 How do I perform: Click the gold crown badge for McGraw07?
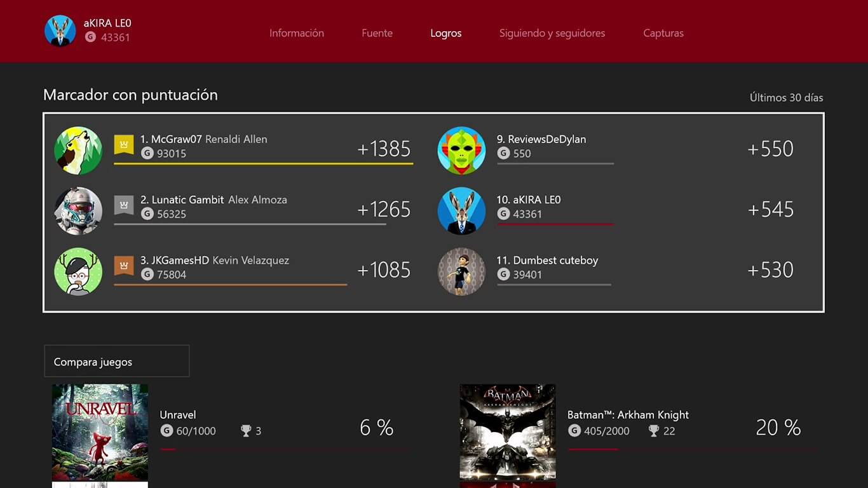(x=124, y=144)
